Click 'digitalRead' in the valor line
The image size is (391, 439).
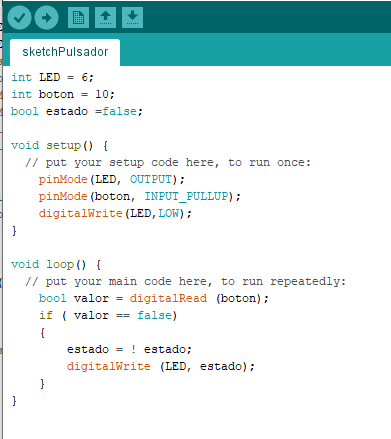click(x=168, y=298)
